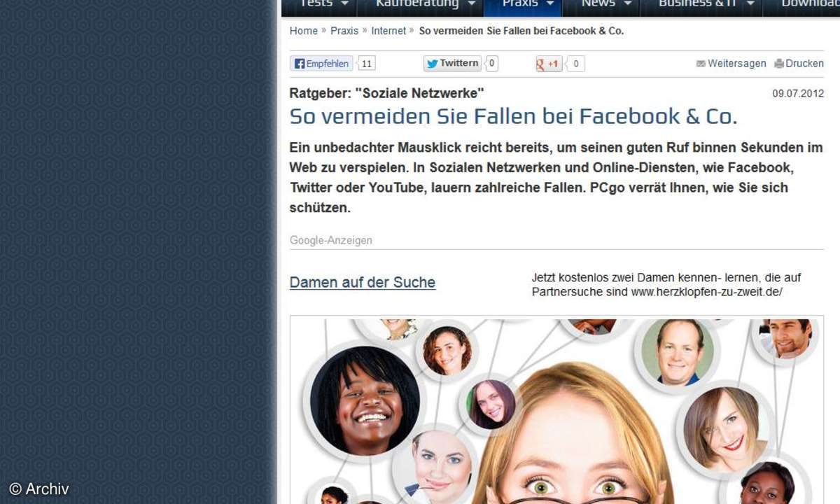This screenshot has width=840, height=504.
Task: Click the Twitter share count 0
Action: tap(491, 64)
